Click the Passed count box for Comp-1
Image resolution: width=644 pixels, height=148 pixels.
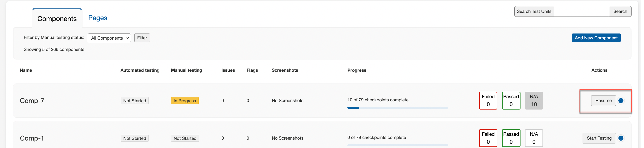(511, 138)
